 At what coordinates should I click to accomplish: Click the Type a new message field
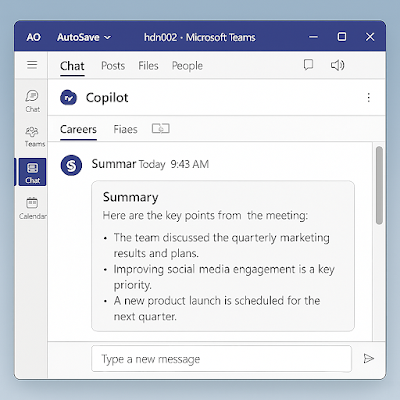pos(221,359)
